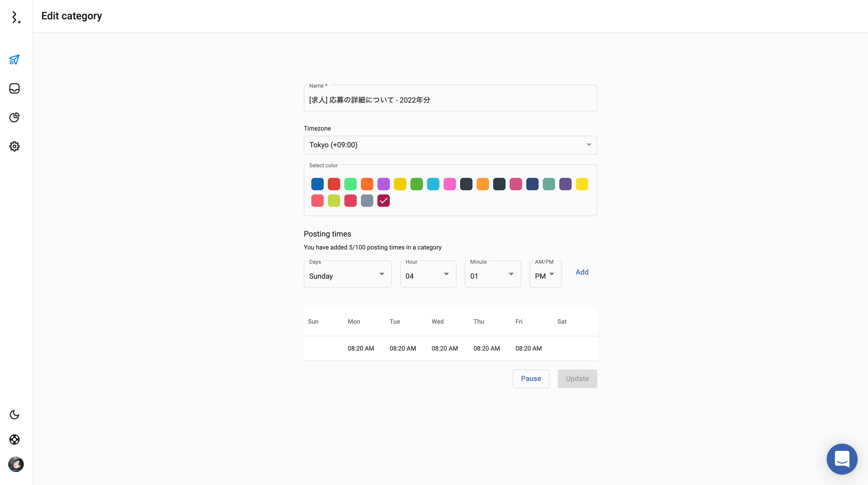Select the pink color swatch
Screen dimensions: 868x485
pos(450,184)
